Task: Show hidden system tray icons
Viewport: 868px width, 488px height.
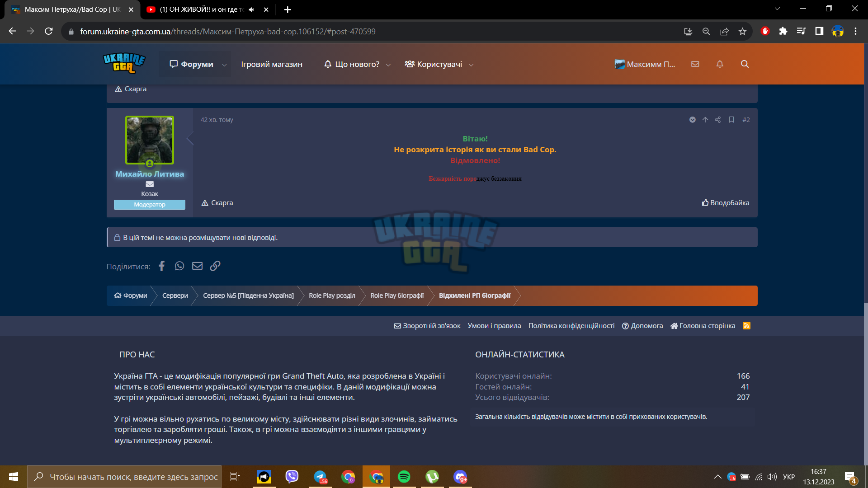Action: pyautogui.click(x=717, y=477)
